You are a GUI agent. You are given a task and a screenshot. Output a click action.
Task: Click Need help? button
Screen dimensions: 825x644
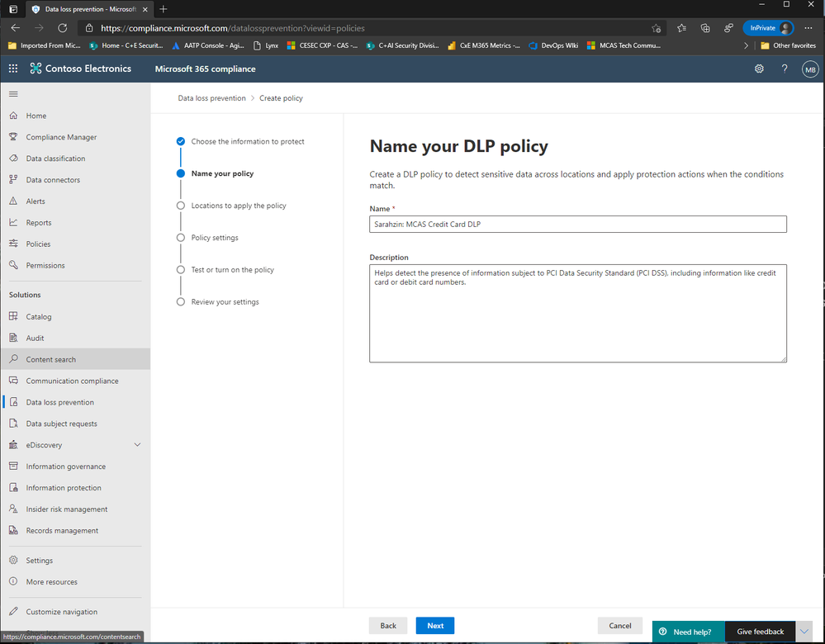(x=688, y=632)
